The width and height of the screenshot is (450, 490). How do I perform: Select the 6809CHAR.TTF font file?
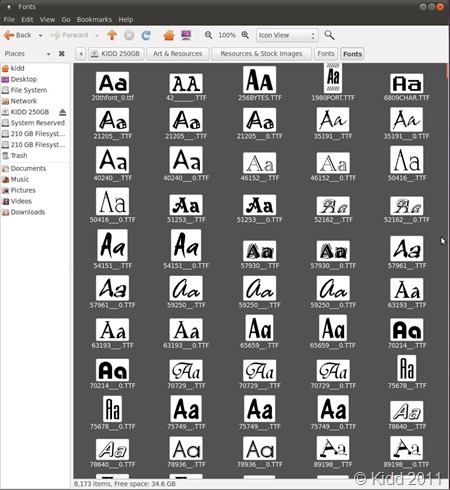407,87
